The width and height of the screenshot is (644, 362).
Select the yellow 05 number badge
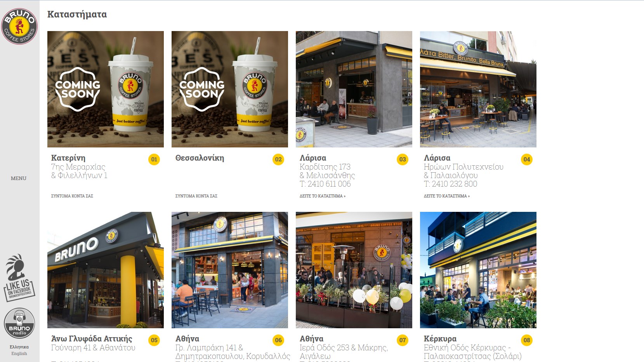(x=154, y=340)
